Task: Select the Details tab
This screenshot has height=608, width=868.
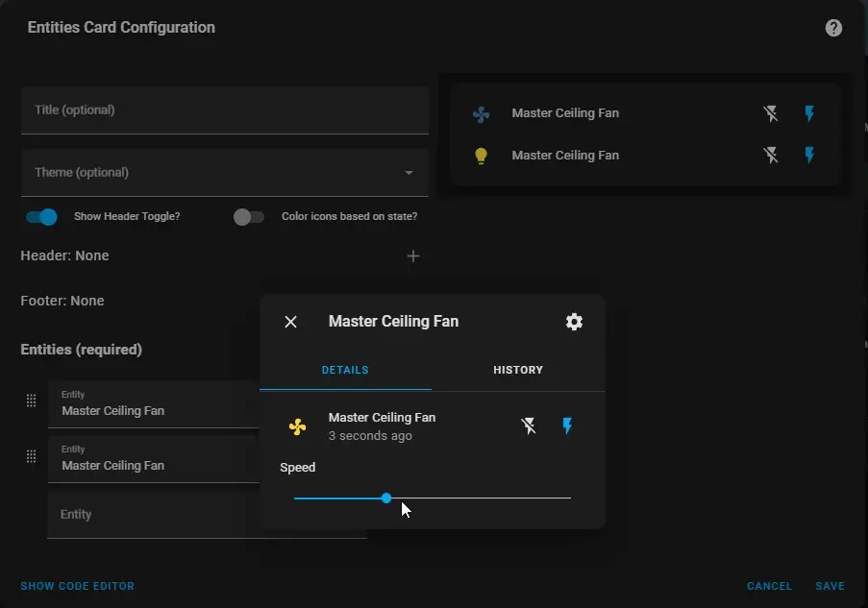Action: pyautogui.click(x=345, y=370)
